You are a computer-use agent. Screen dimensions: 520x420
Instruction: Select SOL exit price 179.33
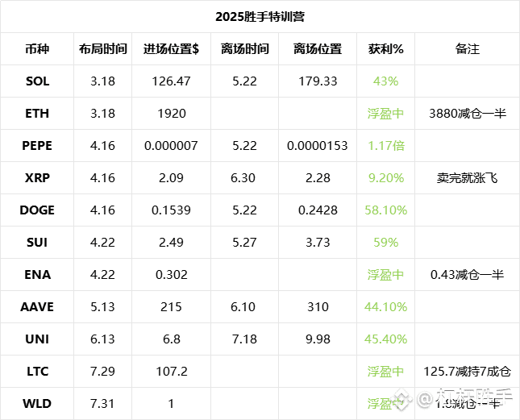tap(318, 81)
